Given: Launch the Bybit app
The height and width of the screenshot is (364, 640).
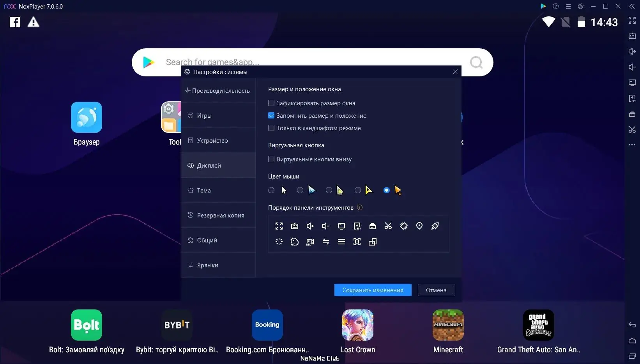Looking at the screenshot, I should (x=177, y=325).
